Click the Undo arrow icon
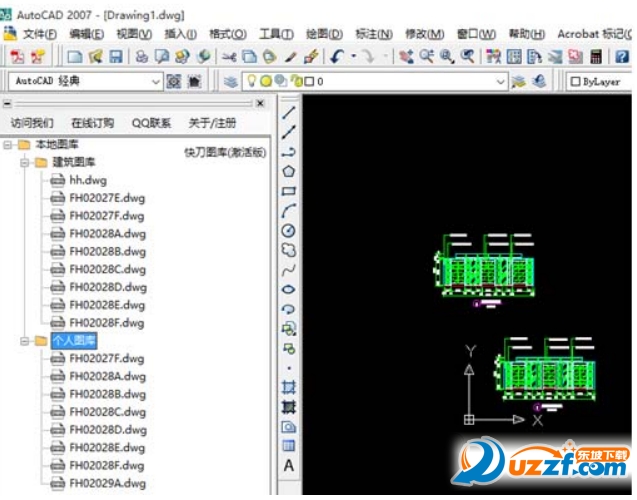The height and width of the screenshot is (500, 637). point(337,56)
